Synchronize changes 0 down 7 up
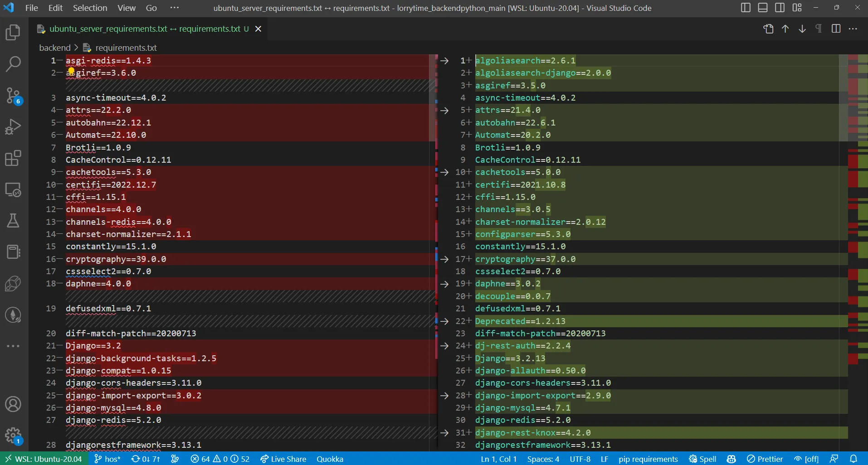The image size is (868, 465). (146, 459)
